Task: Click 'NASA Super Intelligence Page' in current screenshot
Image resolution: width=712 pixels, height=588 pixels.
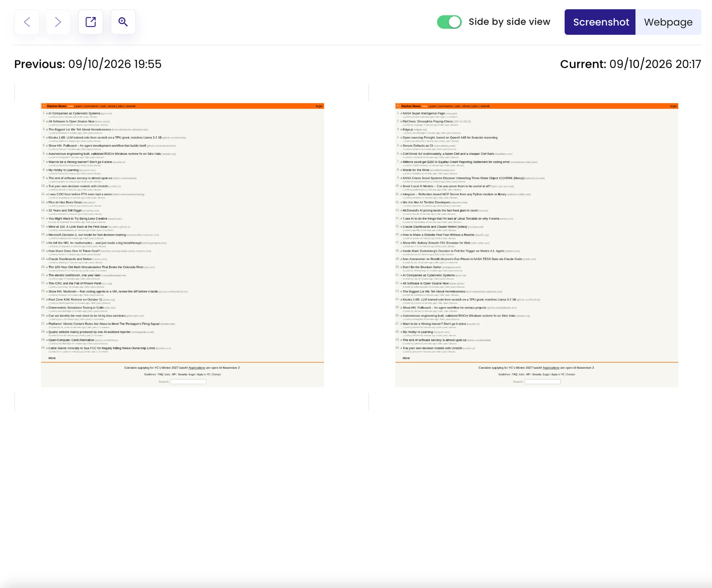Action: pyautogui.click(x=424, y=114)
